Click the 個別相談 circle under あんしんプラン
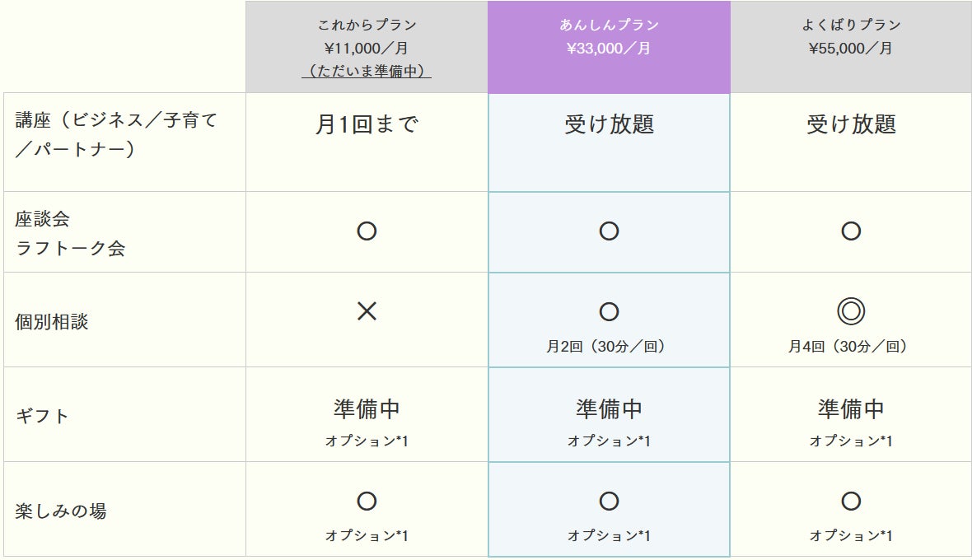972x560 pixels. click(x=609, y=311)
